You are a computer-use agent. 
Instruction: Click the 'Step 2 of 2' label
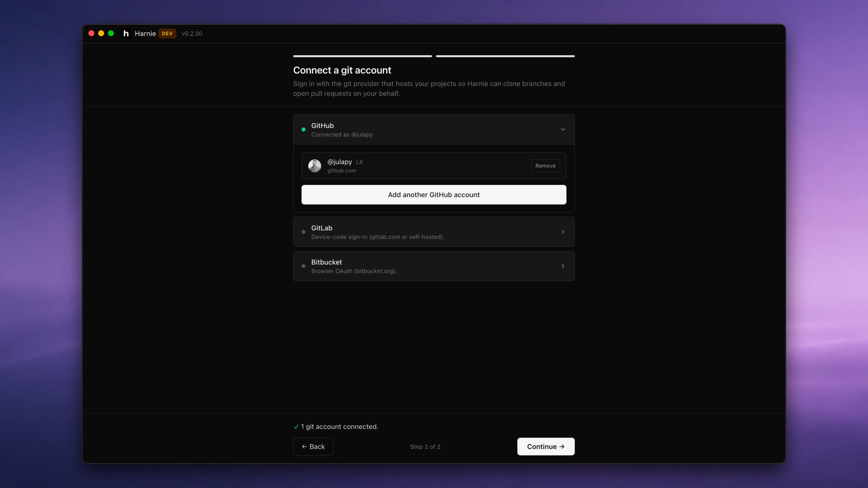point(425,446)
